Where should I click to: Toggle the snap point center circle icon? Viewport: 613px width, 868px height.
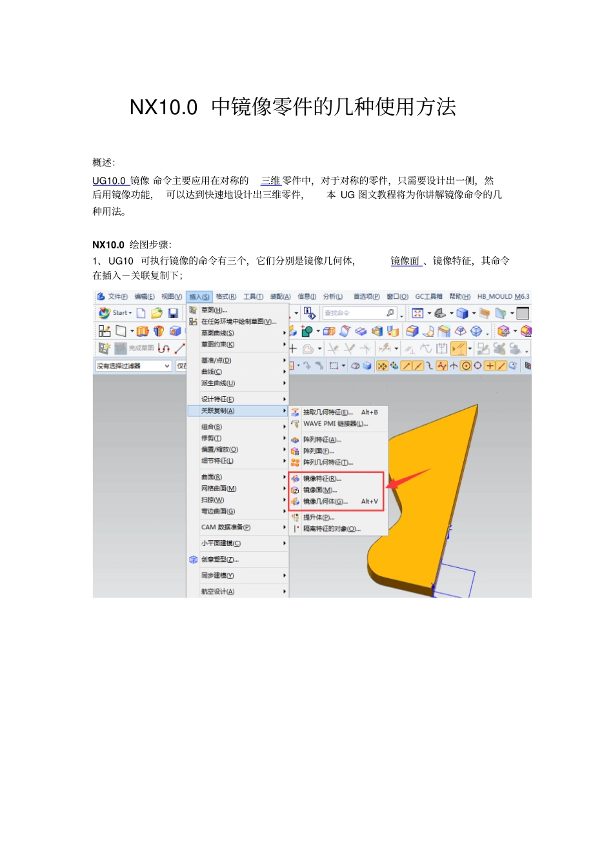(x=466, y=365)
